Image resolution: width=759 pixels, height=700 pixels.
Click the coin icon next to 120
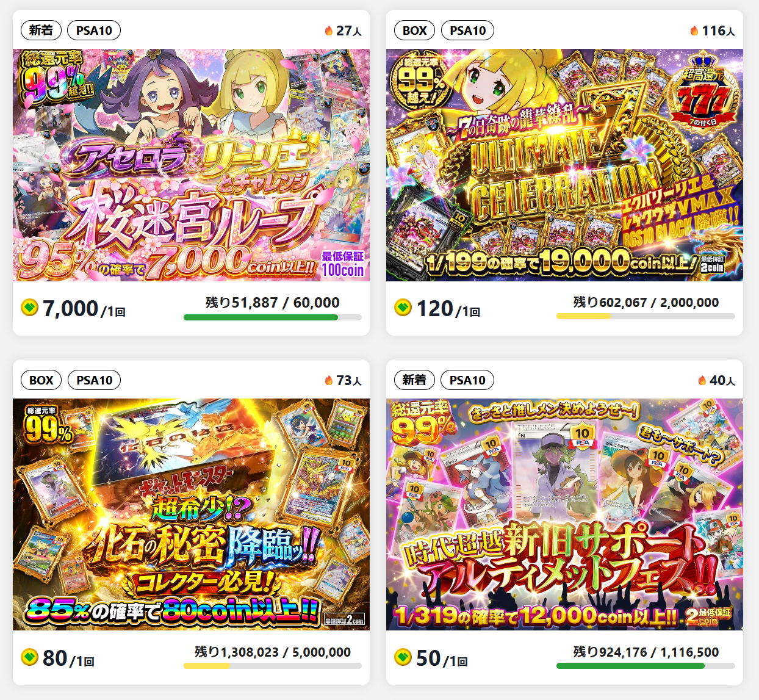pos(403,308)
